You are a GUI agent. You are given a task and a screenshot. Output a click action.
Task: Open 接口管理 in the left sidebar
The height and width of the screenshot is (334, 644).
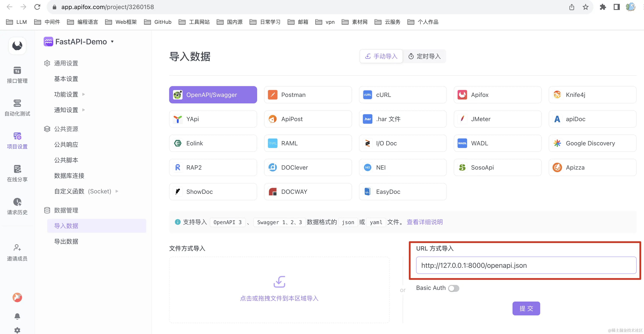17,75
